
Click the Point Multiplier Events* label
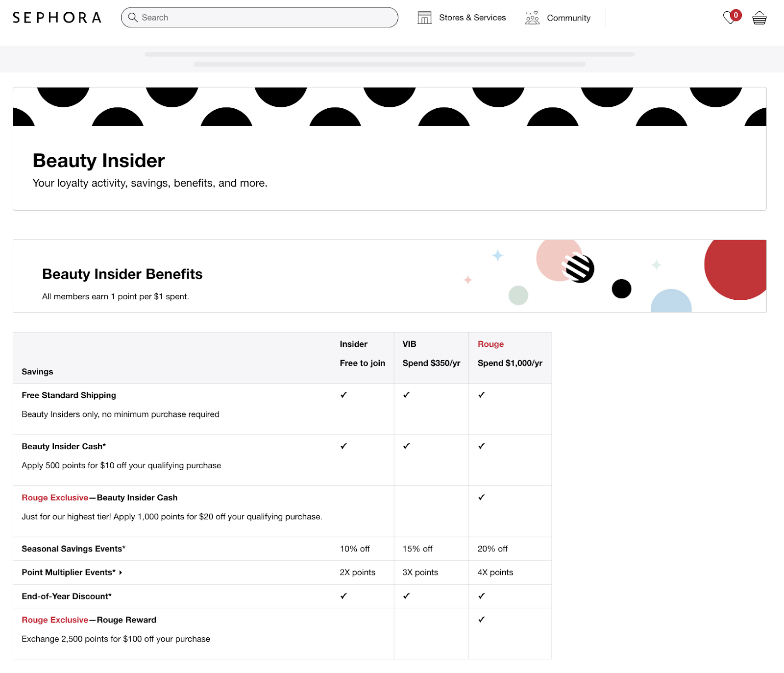[x=69, y=573]
